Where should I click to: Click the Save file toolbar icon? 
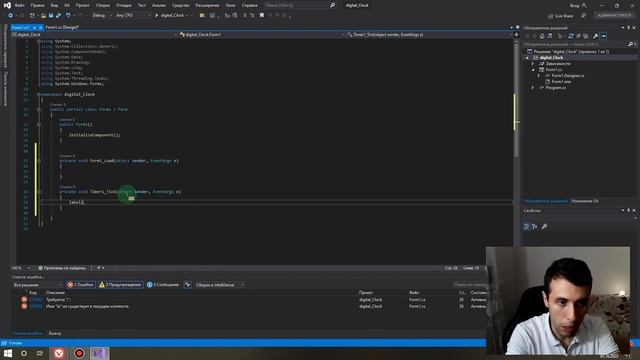coord(51,16)
